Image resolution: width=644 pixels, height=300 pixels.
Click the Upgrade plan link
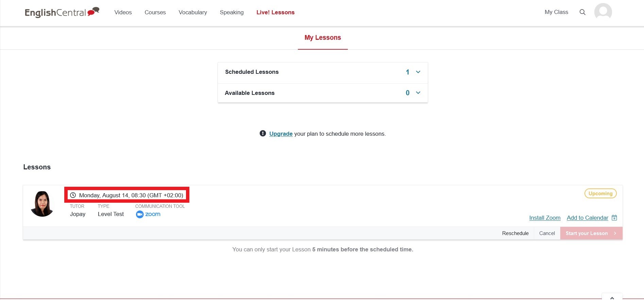pos(281,134)
